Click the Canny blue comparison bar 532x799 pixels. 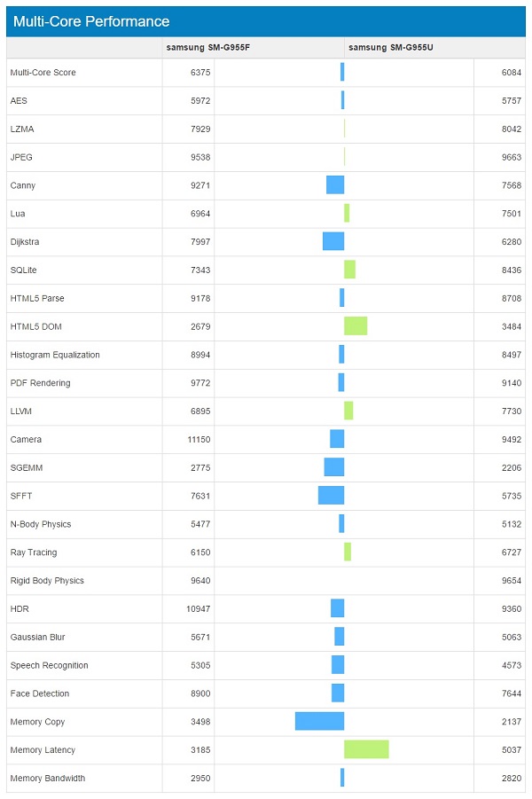(x=335, y=185)
